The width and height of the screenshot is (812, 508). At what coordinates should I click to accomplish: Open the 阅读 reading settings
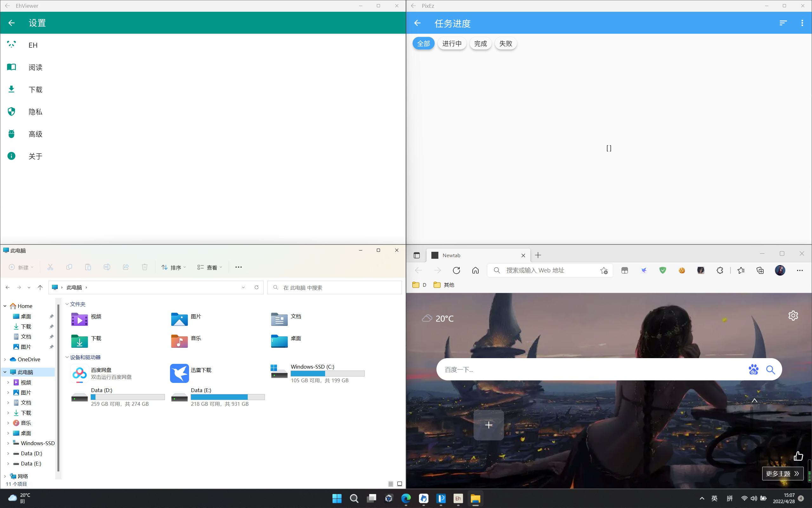(x=203, y=67)
